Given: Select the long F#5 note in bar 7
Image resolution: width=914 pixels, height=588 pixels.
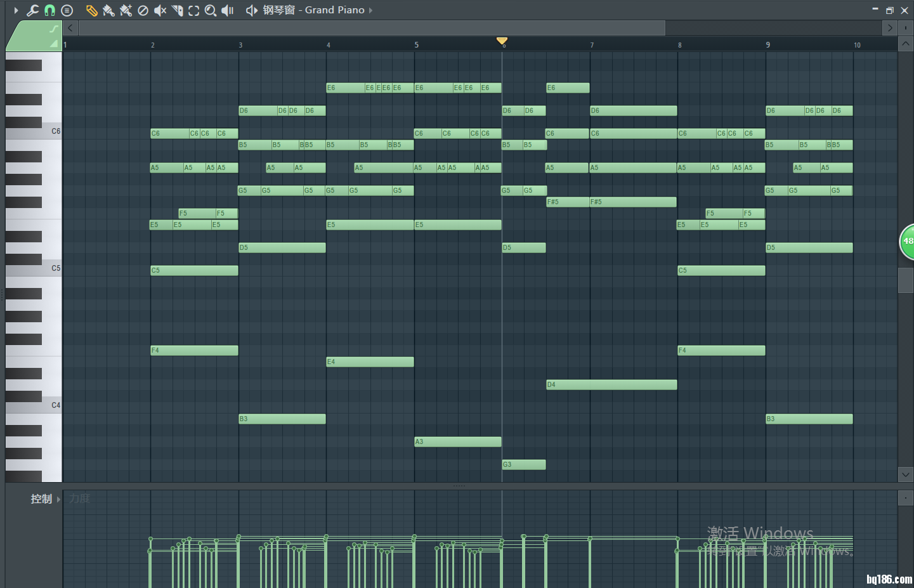Looking at the screenshot, I should click(x=633, y=202).
